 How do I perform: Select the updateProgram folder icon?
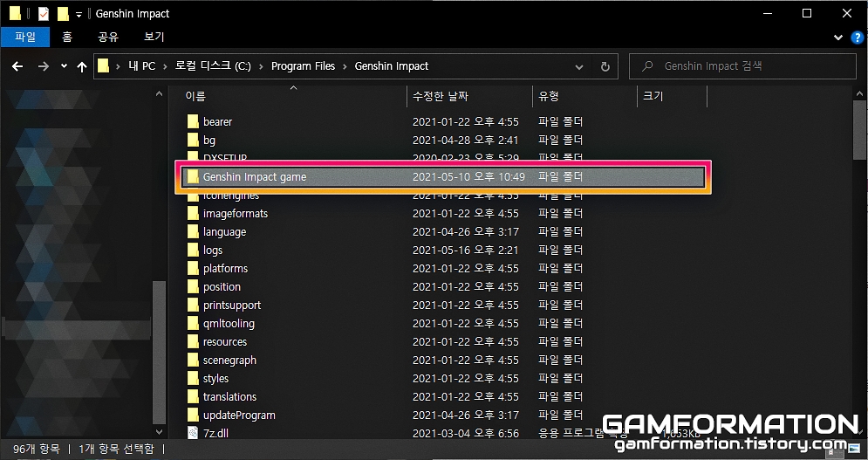[193, 415]
